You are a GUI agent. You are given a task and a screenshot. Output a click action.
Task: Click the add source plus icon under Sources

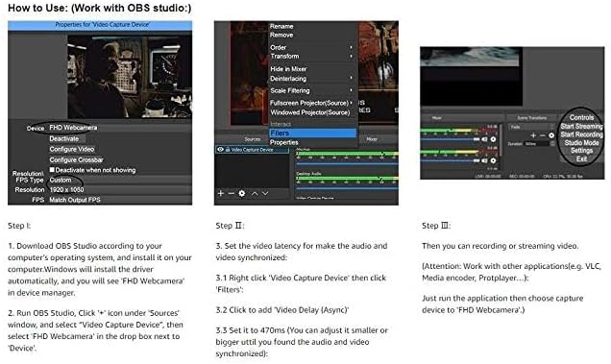click(x=221, y=193)
